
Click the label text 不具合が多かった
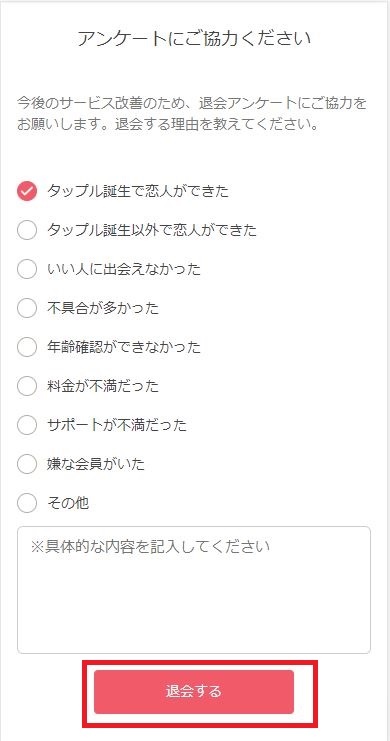[x=103, y=309]
